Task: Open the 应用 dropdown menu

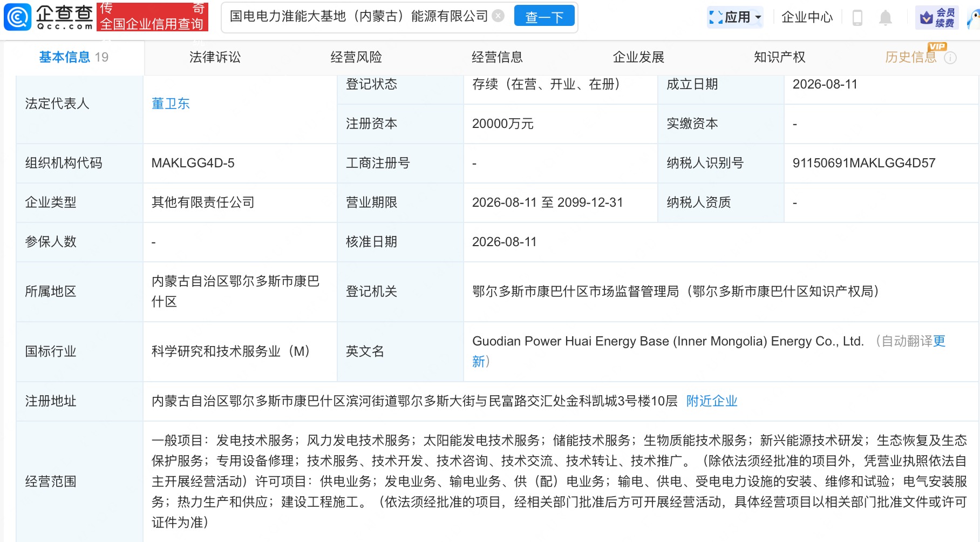Action: [x=735, y=17]
